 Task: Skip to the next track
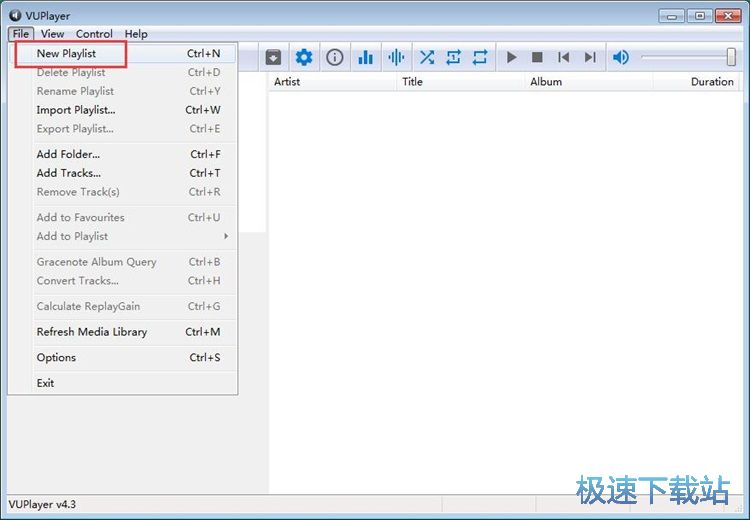point(590,57)
